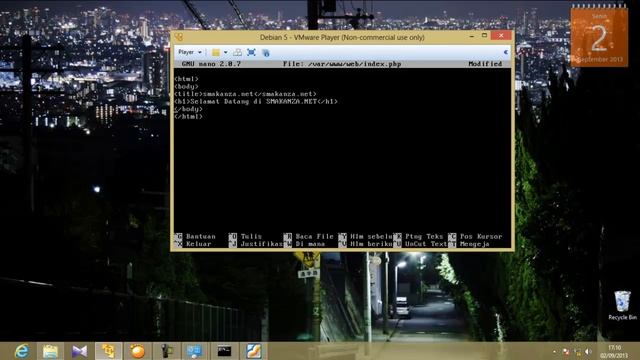
Task: Open the Player menu in VMware
Action: [190, 52]
